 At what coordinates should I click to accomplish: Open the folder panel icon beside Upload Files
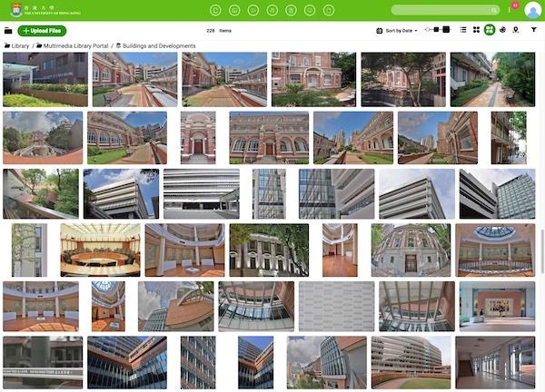[8, 31]
